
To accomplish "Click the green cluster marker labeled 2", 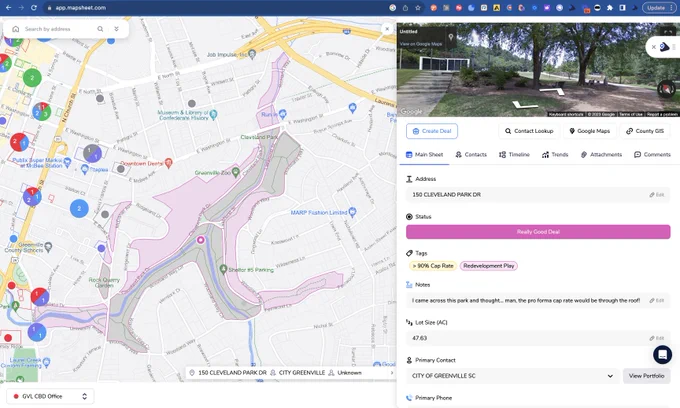I will (x=32, y=78).
